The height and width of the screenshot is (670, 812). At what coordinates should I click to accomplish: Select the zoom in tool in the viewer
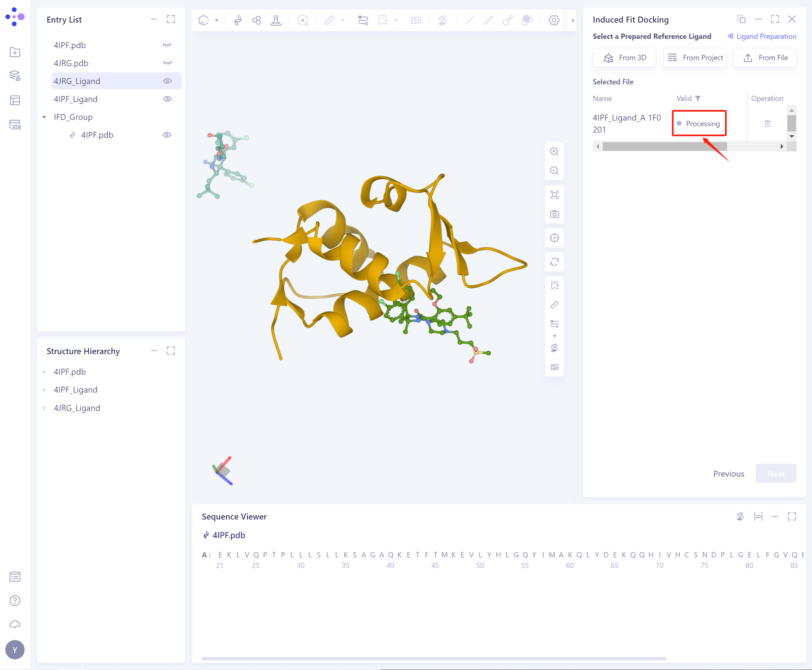pyautogui.click(x=554, y=151)
